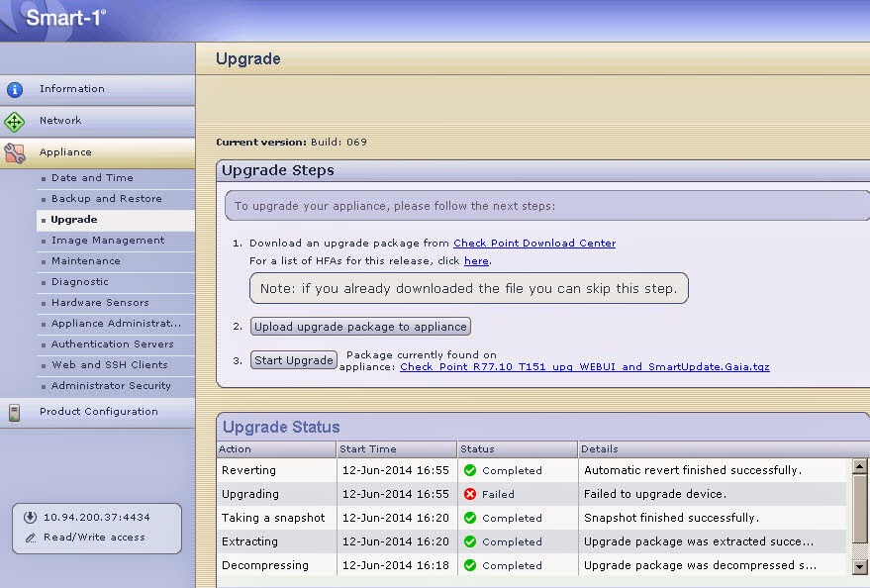Viewport: 870px width, 588px height.
Task: Click the status table scroll up arrow
Action: (859, 466)
